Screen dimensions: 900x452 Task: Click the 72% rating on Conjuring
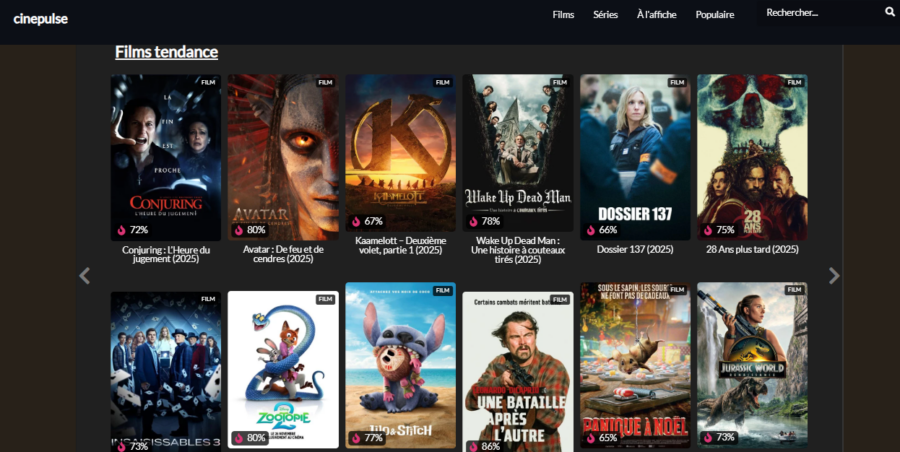tap(139, 230)
